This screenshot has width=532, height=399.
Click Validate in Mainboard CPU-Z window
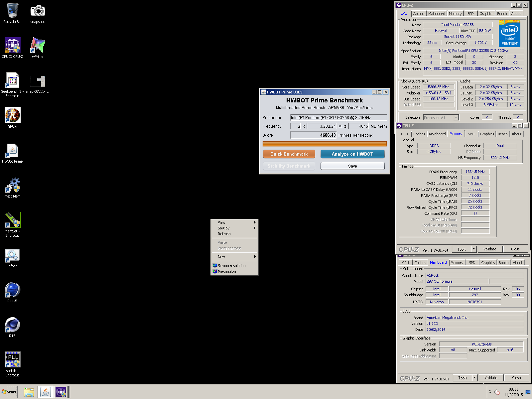pos(491,378)
